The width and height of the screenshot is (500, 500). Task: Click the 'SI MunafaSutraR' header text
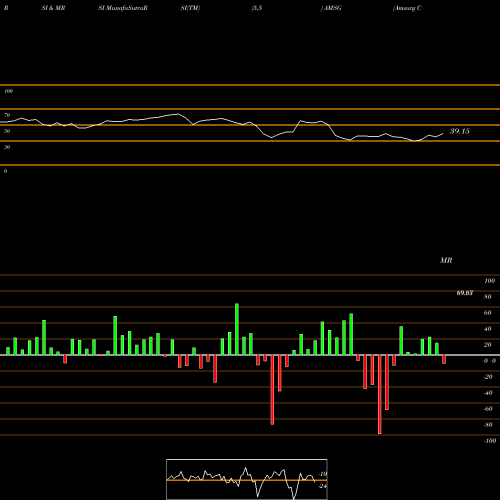[x=123, y=8]
